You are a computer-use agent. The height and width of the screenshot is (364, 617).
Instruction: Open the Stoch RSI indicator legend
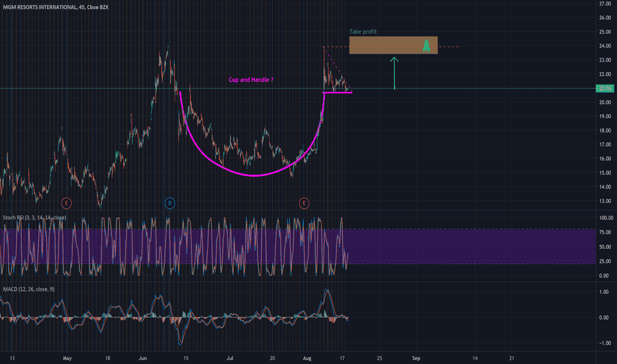pyautogui.click(x=34, y=218)
